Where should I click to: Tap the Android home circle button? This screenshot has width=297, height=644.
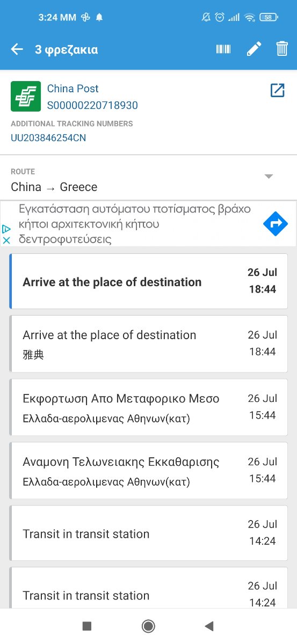click(148, 626)
